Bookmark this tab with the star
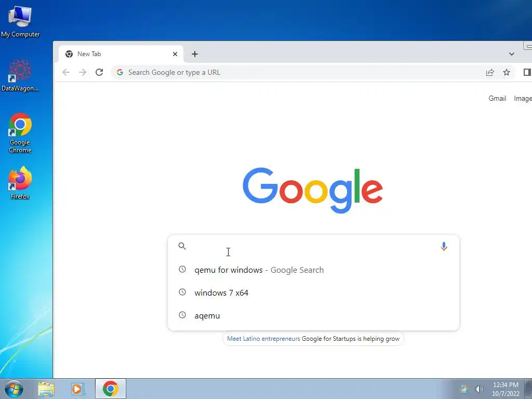This screenshot has width=532, height=399. (506, 72)
